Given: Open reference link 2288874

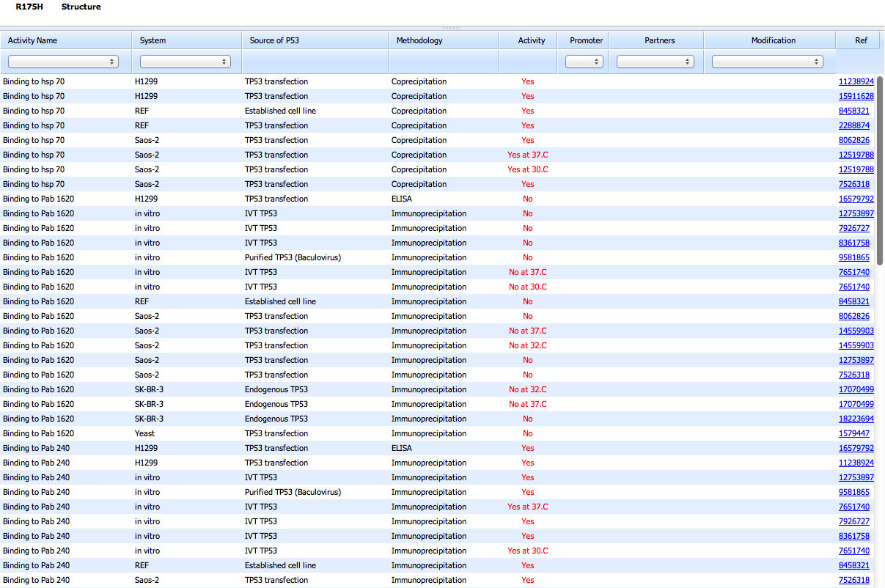Looking at the screenshot, I should coord(853,125).
